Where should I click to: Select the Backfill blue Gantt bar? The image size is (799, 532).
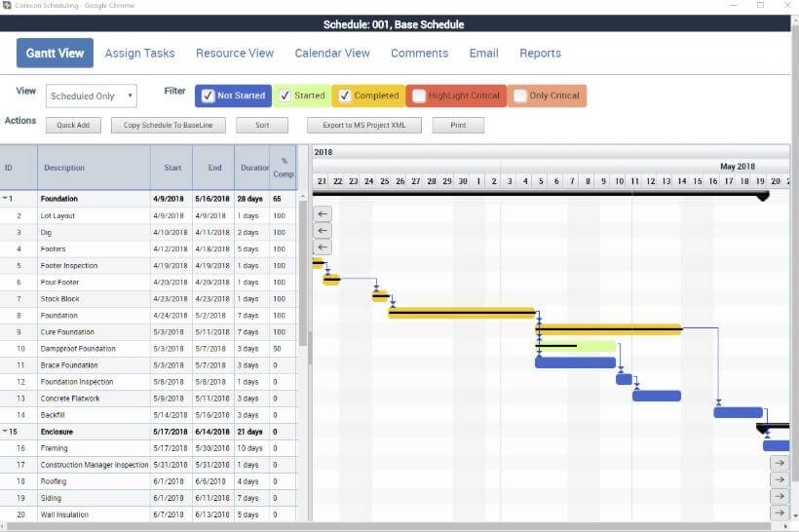click(738, 412)
